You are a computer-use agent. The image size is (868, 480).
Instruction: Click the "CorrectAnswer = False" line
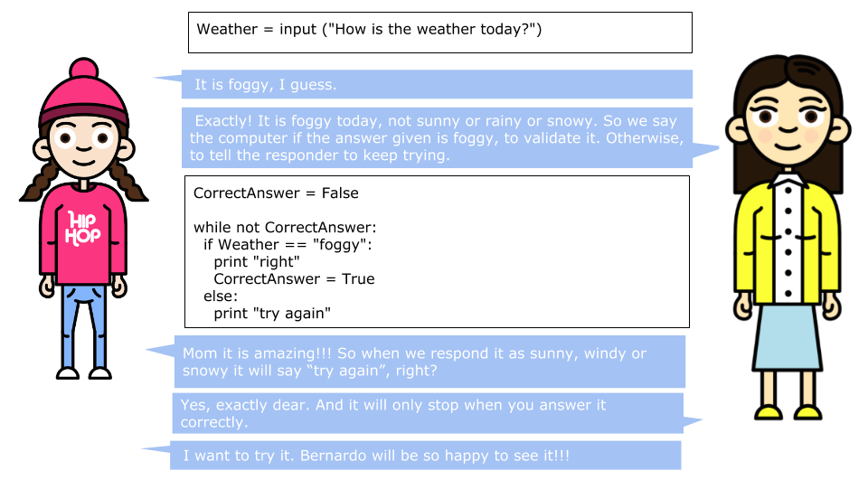(x=276, y=193)
